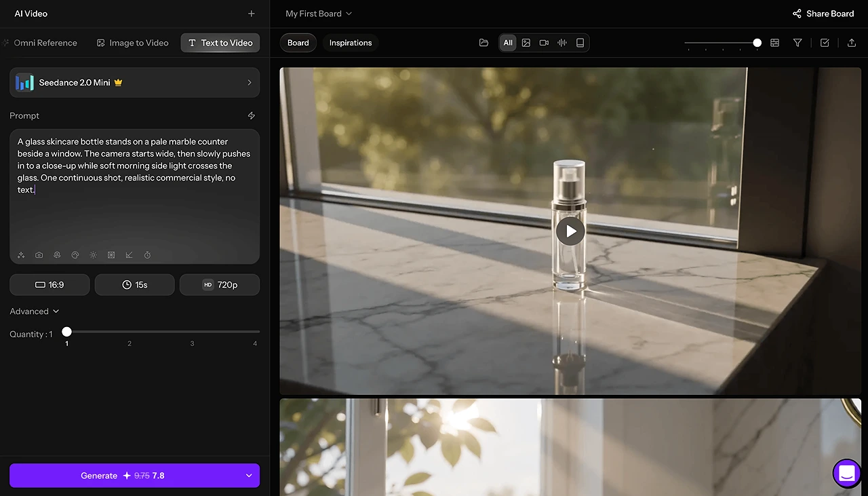Open the color palette option under the prompt
The image size is (868, 496).
pos(75,255)
